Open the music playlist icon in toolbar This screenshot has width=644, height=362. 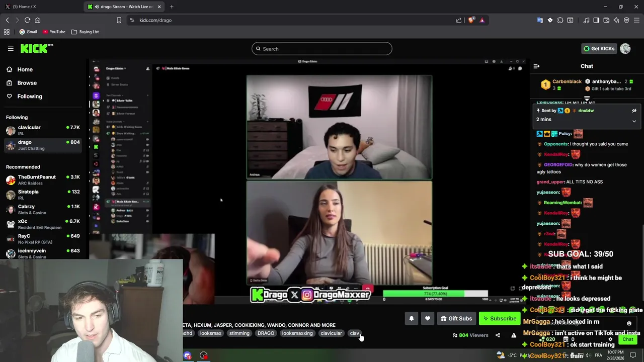coord(586,20)
